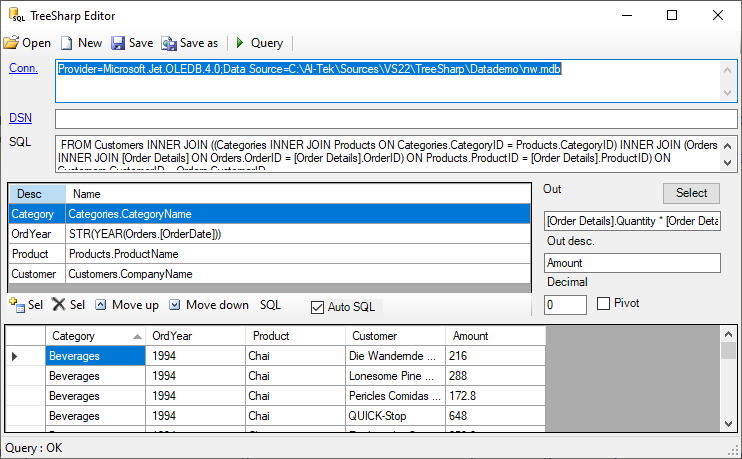
Task: Enable the Pivot checkbox
Action: pyautogui.click(x=603, y=303)
